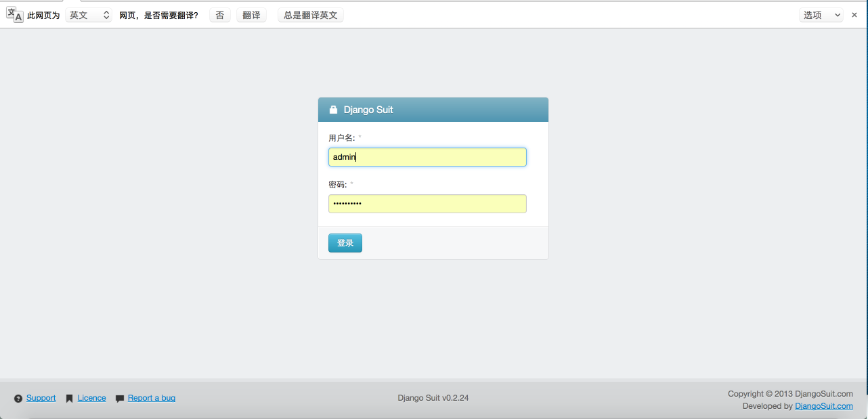The width and height of the screenshot is (868, 419).
Task: Click Copyright © 2013 DjangoSuit.com text
Action: (790, 393)
